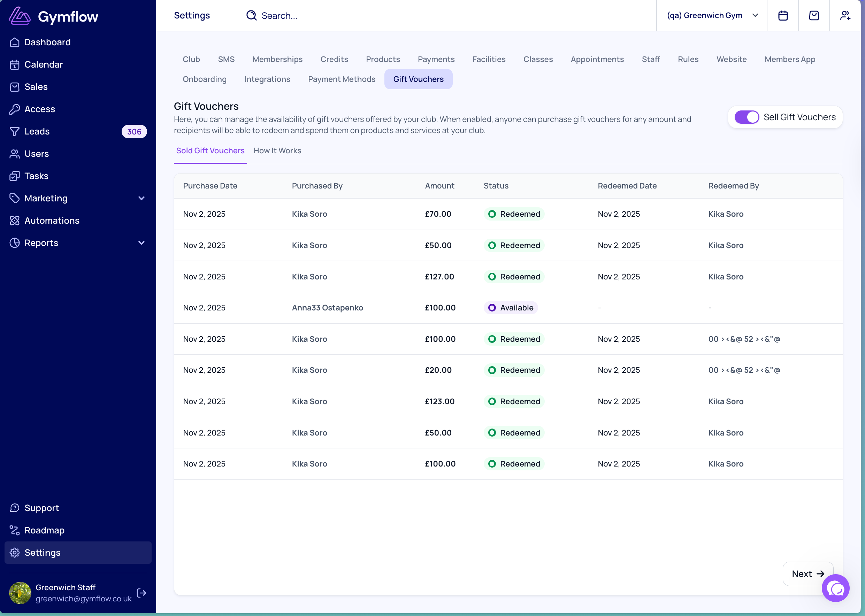This screenshot has height=616, width=865.
Task: Select the Payment Methods settings tab
Action: click(x=342, y=79)
